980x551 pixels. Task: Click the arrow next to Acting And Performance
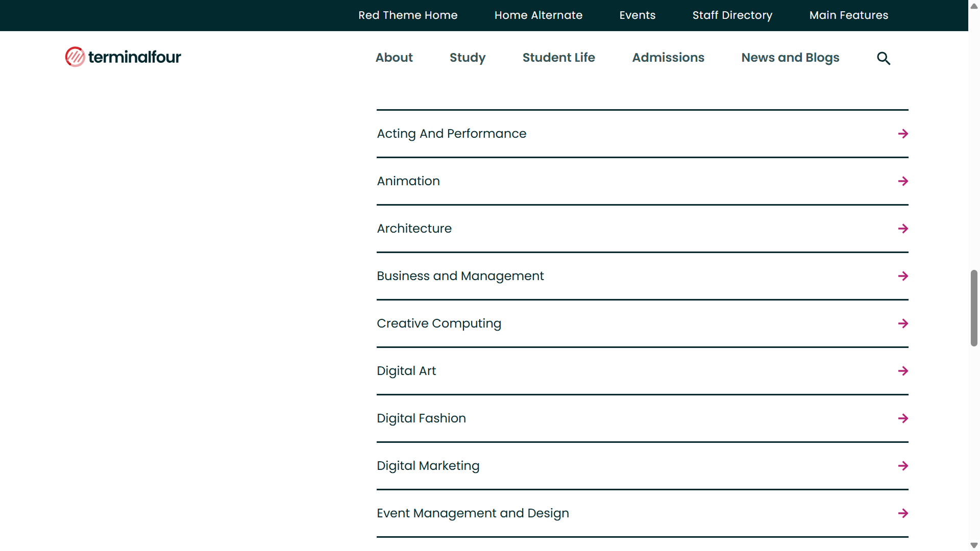(903, 133)
